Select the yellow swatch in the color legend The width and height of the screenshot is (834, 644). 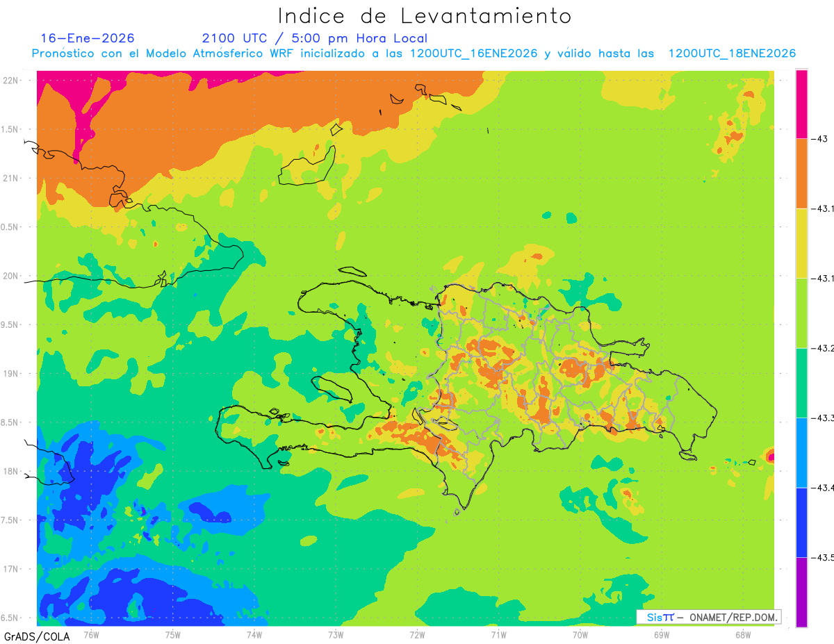[x=801, y=243]
